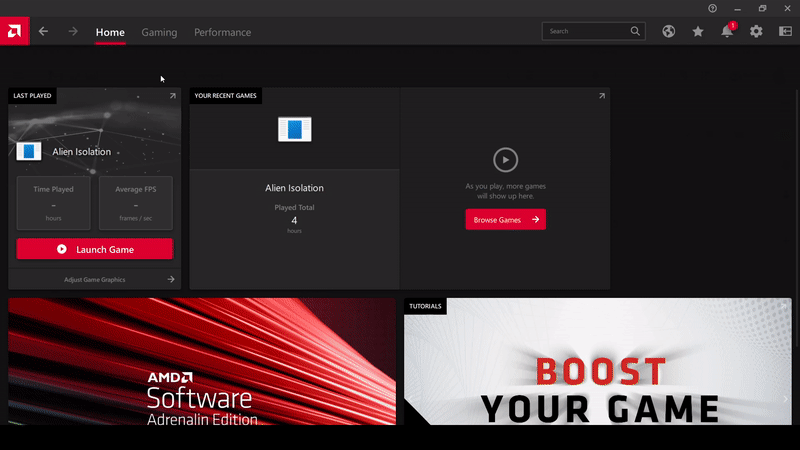Open AMD Software Adrenalin Edition banner
This screenshot has width=800, height=450.
pyautogui.click(x=202, y=361)
